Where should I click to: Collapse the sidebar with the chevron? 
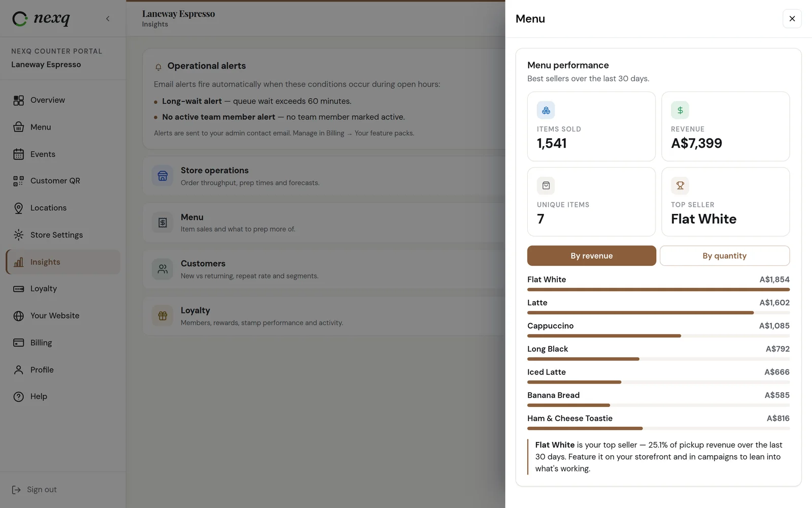[108, 19]
